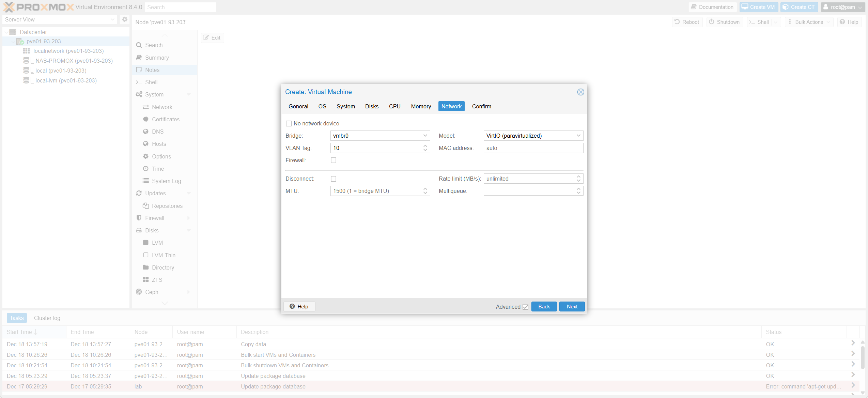
Task: Switch to the Confirm tab
Action: 481,106
